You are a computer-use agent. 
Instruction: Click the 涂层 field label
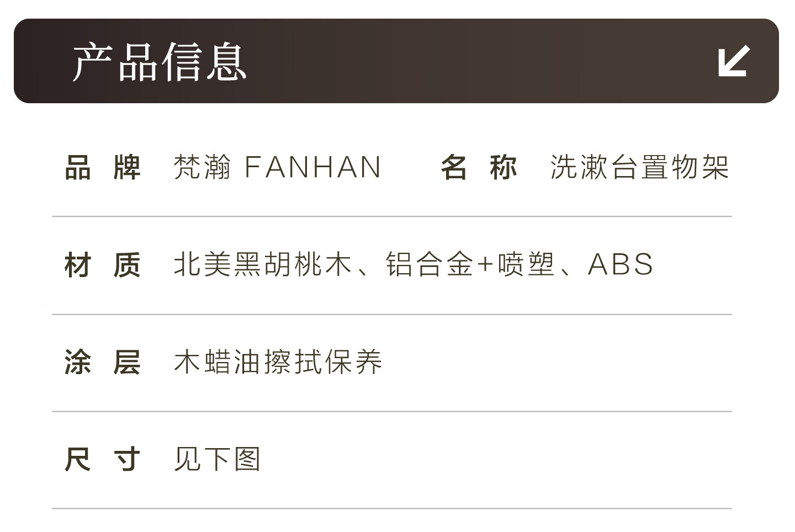point(103,362)
